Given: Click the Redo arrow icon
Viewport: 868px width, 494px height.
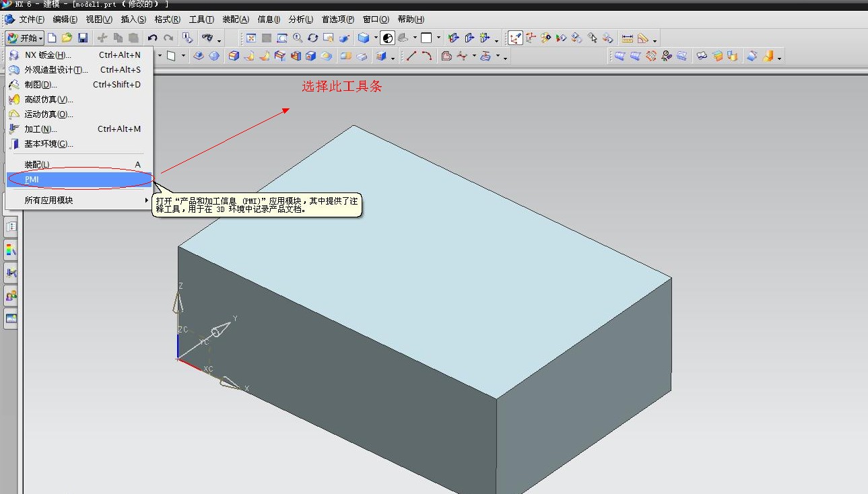Looking at the screenshot, I should (168, 38).
